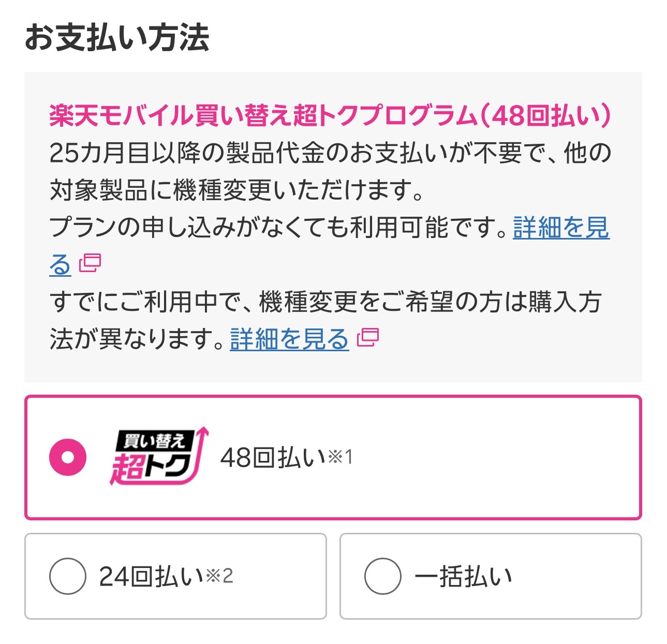Select the 48回払い radio button

tap(68, 457)
